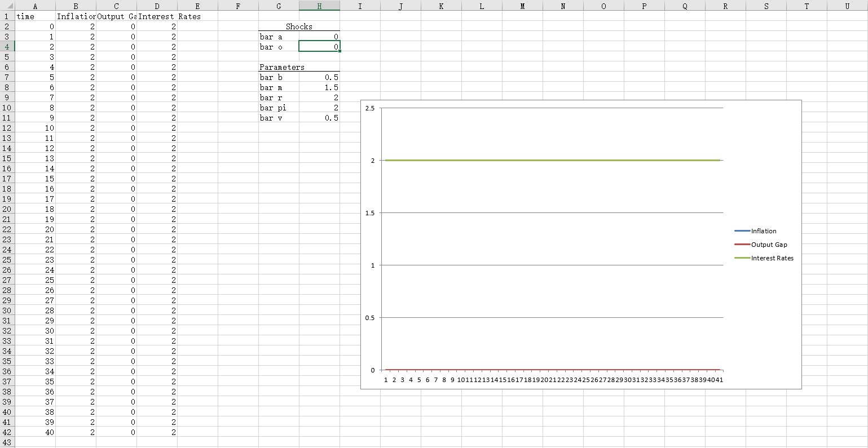Select the 'Interest Rates' legend entry in the chart

pyautogui.click(x=764, y=258)
